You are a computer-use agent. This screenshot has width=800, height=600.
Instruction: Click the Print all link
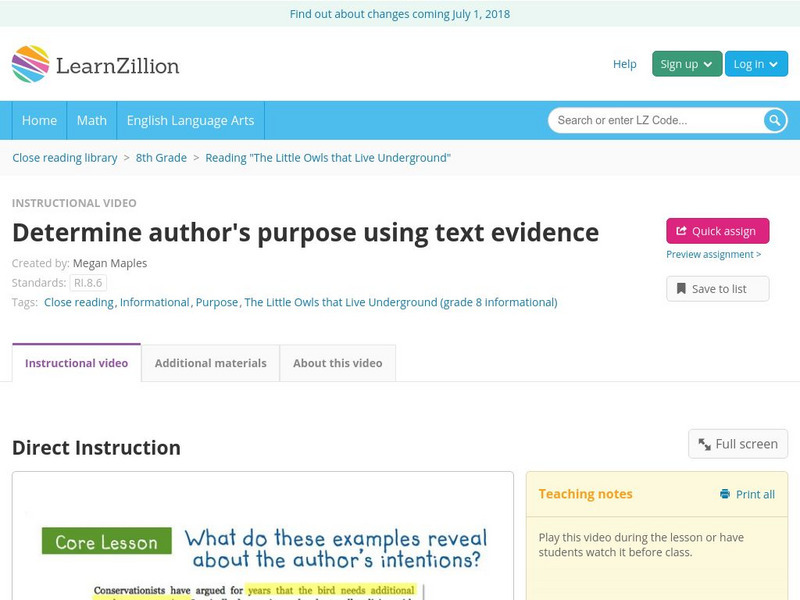coord(747,494)
